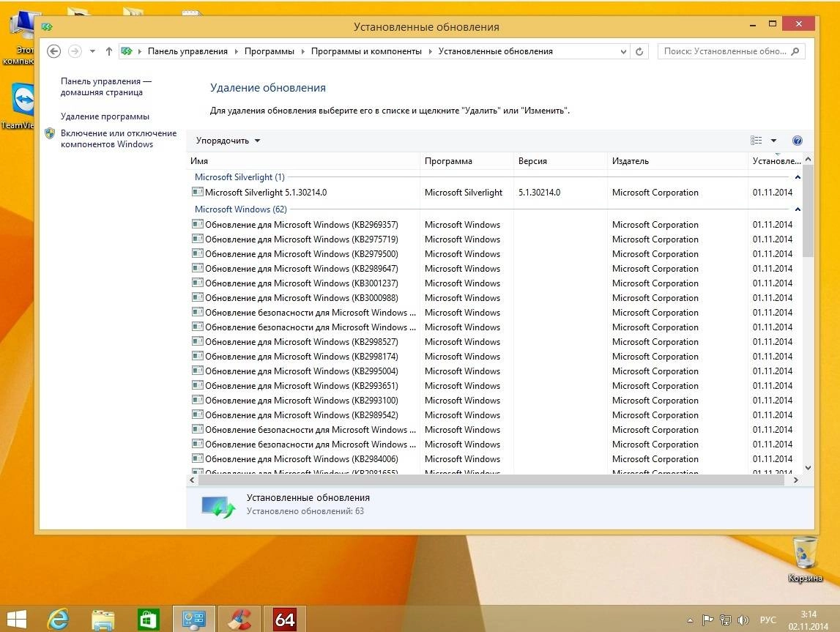This screenshot has width=840, height=632.
Task: Open the red 64 taskbar app
Action: point(285,620)
